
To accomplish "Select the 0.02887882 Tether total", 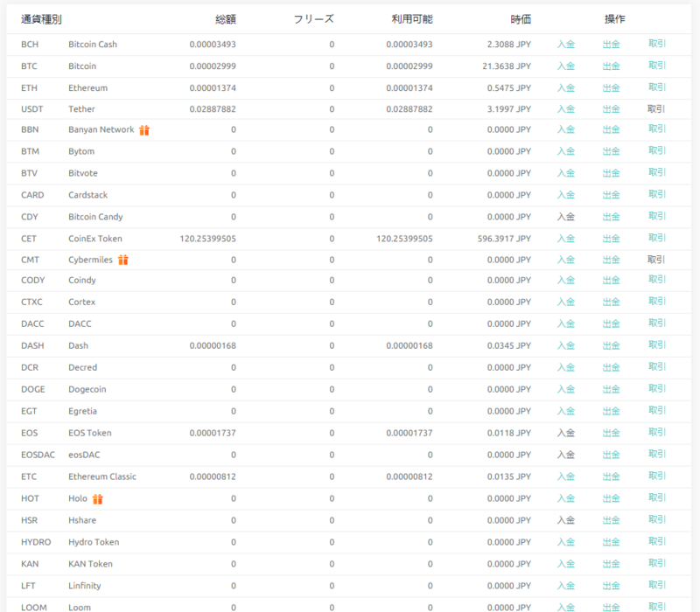I will point(213,108).
